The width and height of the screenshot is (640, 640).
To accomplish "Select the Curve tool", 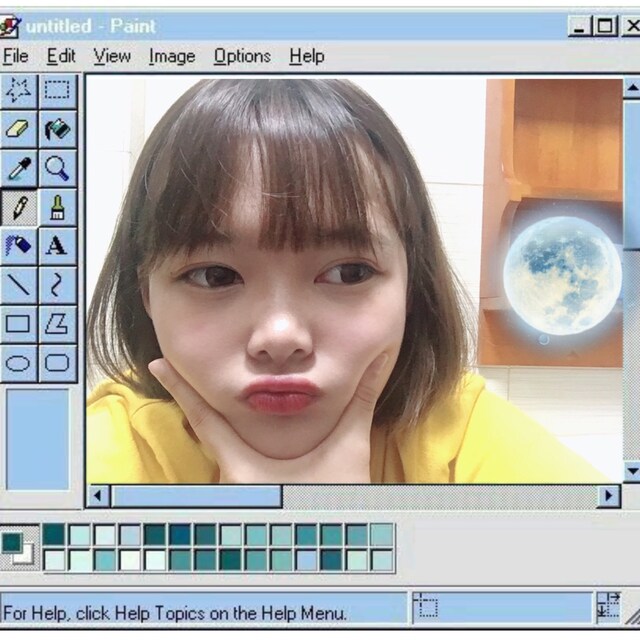I will (57, 284).
